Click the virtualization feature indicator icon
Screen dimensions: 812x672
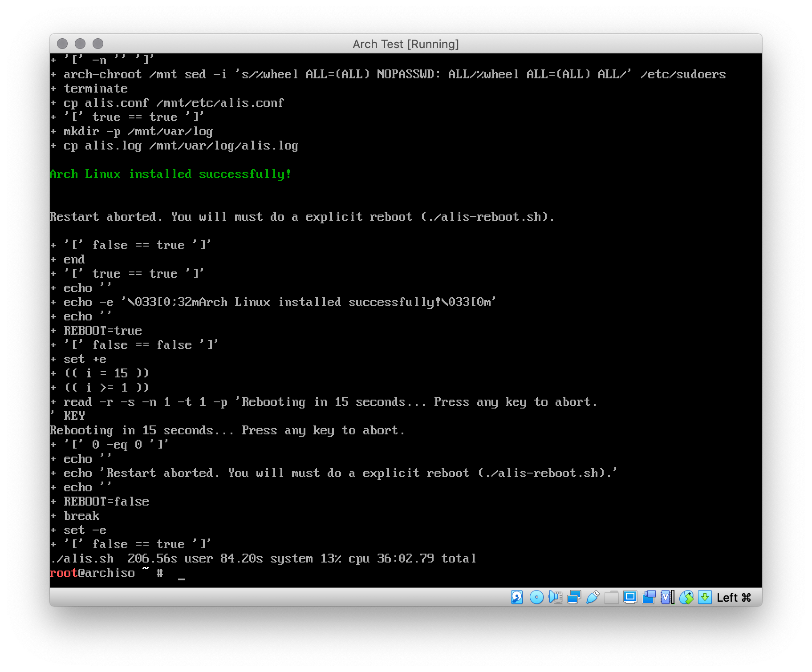point(667,597)
